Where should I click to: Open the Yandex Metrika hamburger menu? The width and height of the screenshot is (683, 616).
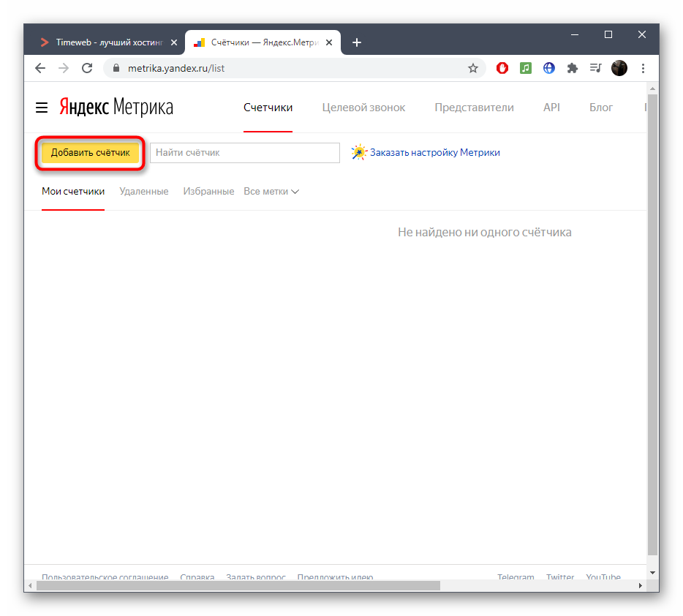click(42, 108)
